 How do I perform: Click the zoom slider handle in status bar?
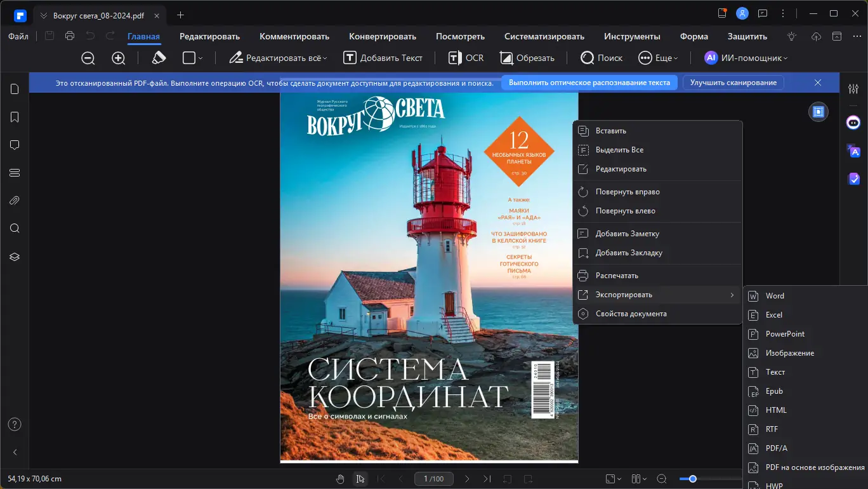(693, 479)
